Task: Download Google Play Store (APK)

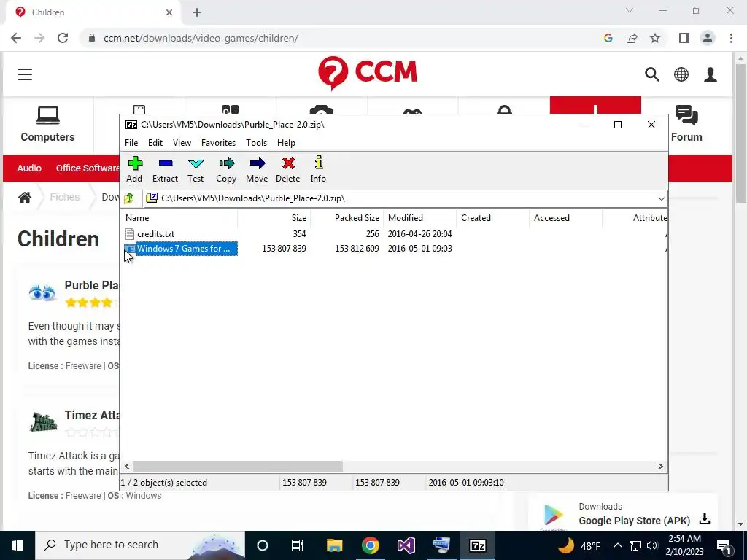Action: tap(705, 518)
